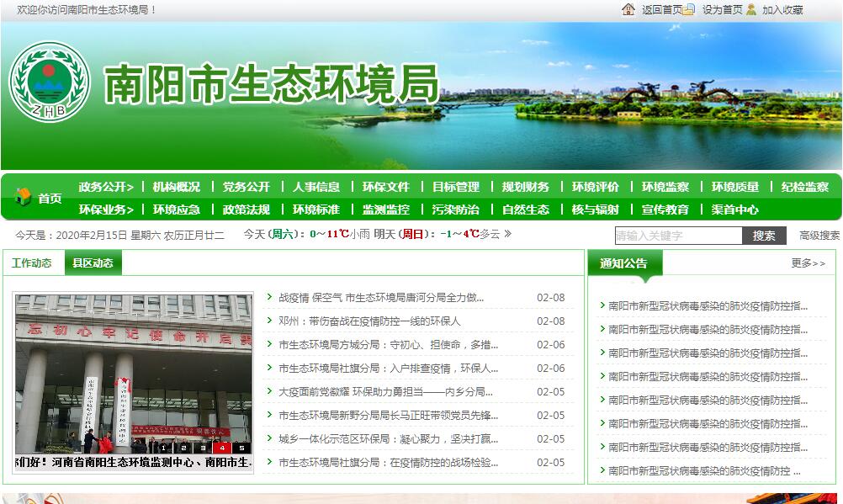The width and height of the screenshot is (843, 504).
Task: Click the page icon next to 设为首页
Action: coord(689,9)
